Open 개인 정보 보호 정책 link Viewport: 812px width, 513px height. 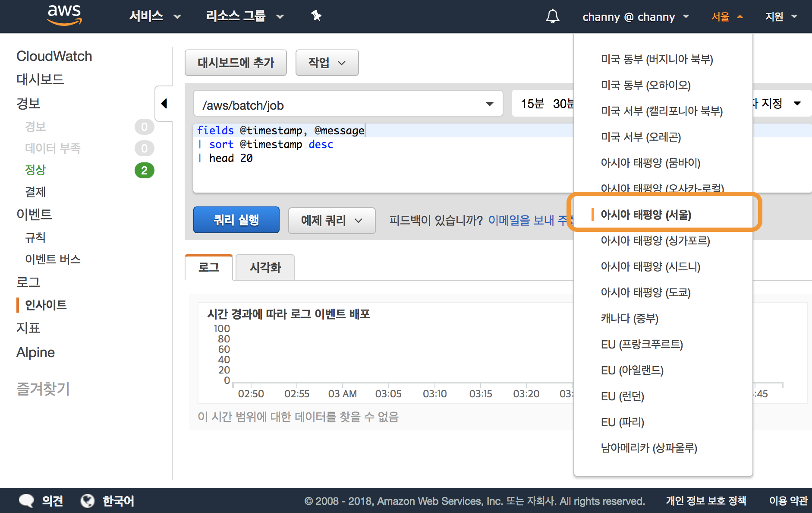[706, 501]
